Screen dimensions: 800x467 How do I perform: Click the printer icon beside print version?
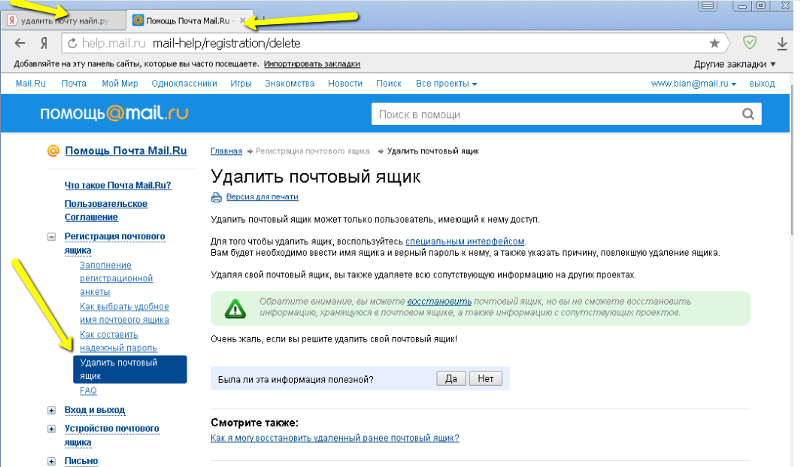[216, 197]
